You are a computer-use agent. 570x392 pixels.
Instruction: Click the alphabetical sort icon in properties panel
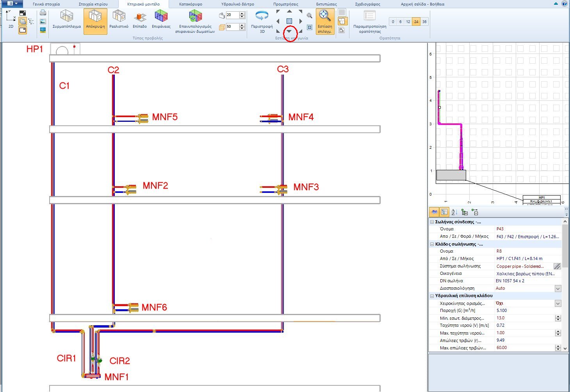454,212
